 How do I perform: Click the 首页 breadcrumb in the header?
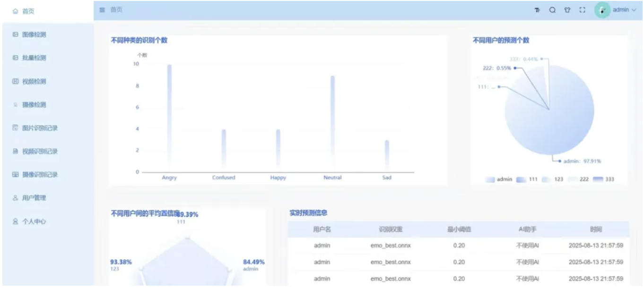pos(116,10)
